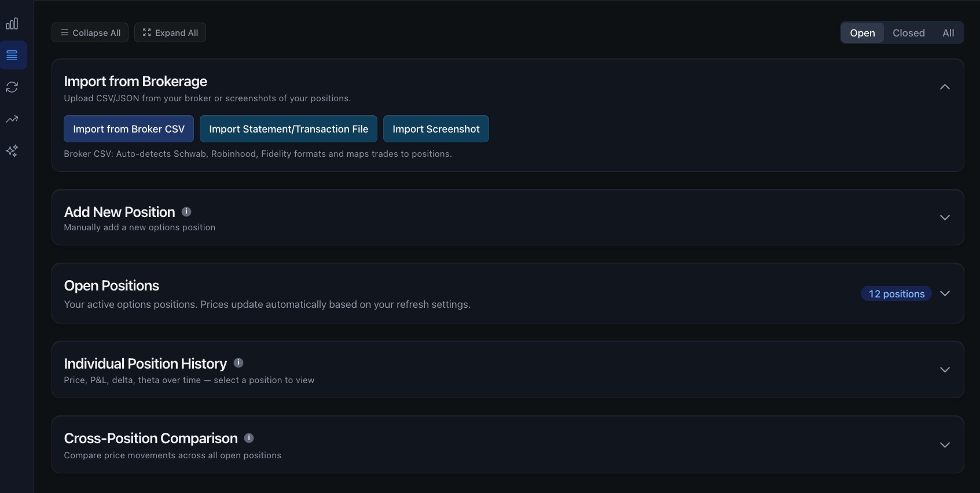
Task: Expand the Cross-Position Comparison chevron
Action: pyautogui.click(x=945, y=445)
